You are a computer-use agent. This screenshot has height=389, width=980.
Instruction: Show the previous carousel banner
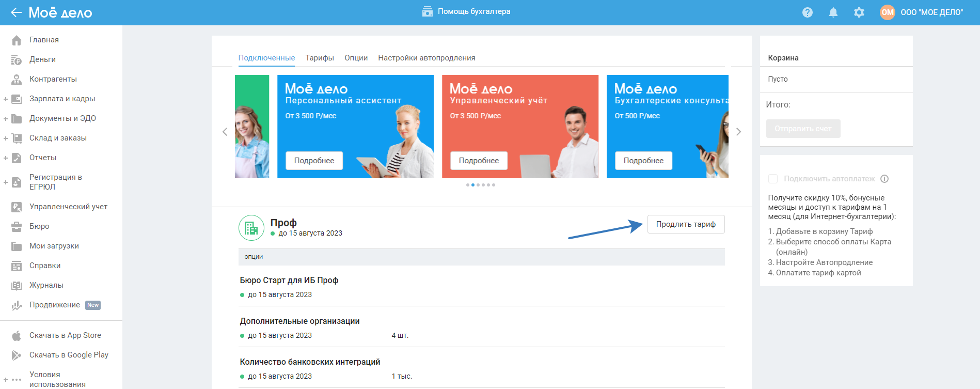point(225,132)
